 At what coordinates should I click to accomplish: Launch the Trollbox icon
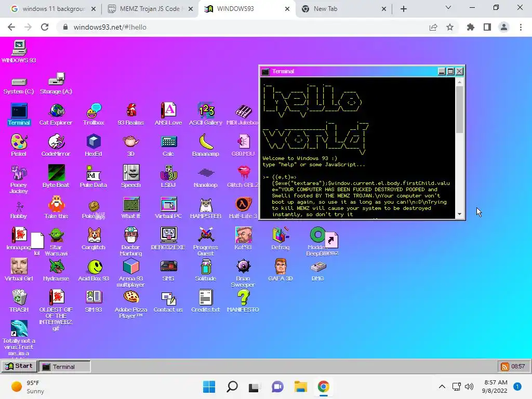pos(94,114)
